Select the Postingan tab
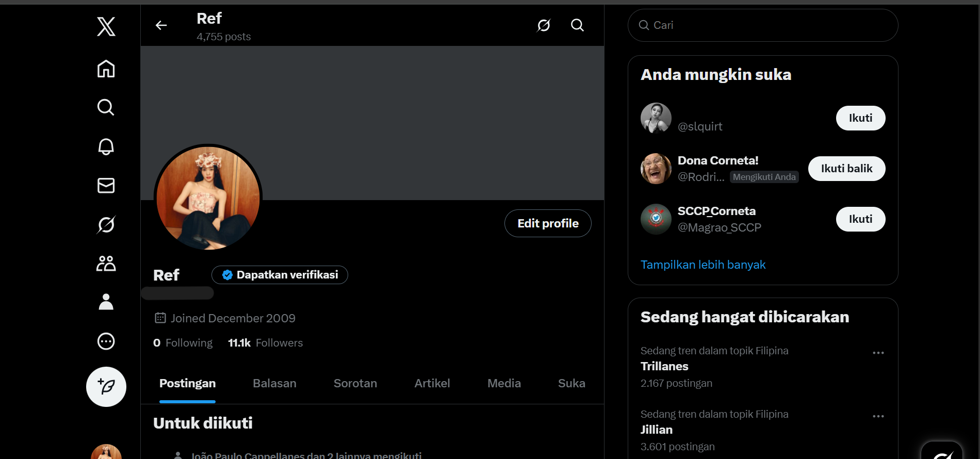 point(187,383)
